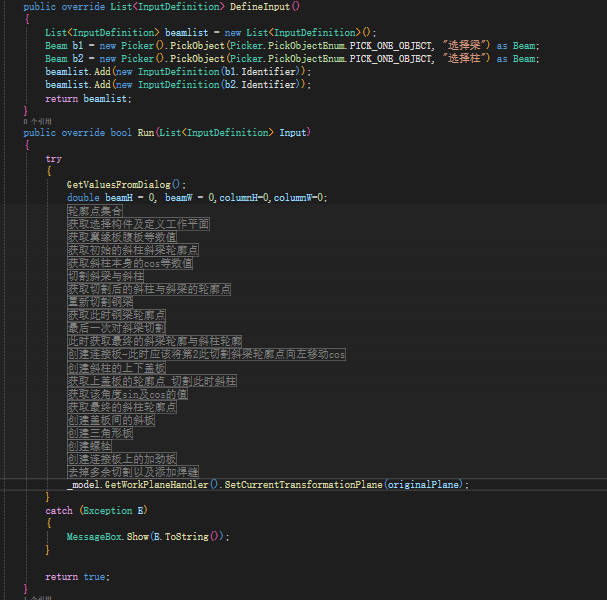Click the catch keyword
This screenshot has width=607, height=600.
point(59,511)
